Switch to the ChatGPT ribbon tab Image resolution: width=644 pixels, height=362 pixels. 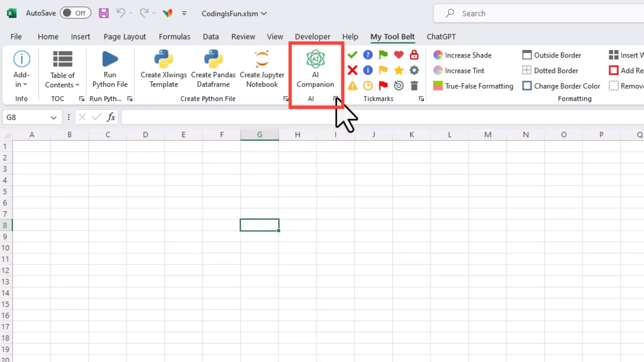[x=441, y=37]
